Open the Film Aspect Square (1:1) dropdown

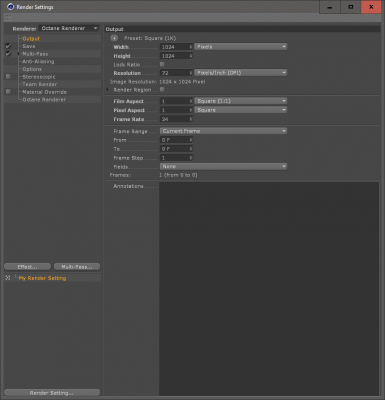pos(241,101)
